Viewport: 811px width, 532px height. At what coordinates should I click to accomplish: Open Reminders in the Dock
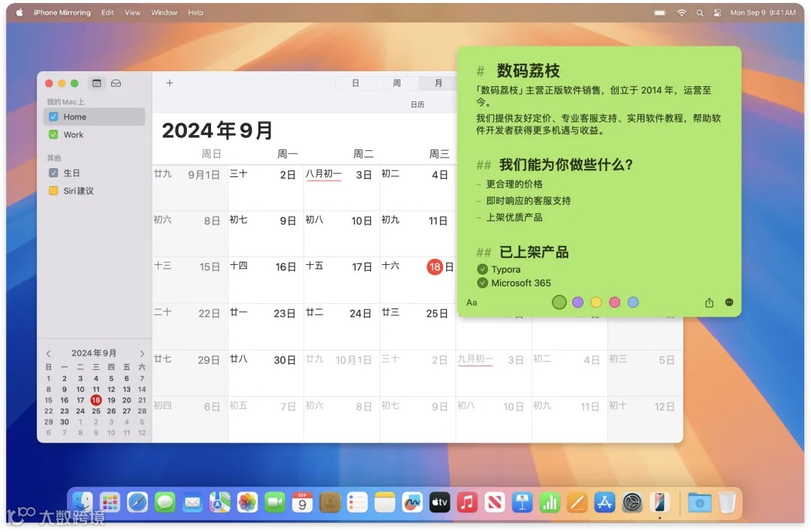357,502
